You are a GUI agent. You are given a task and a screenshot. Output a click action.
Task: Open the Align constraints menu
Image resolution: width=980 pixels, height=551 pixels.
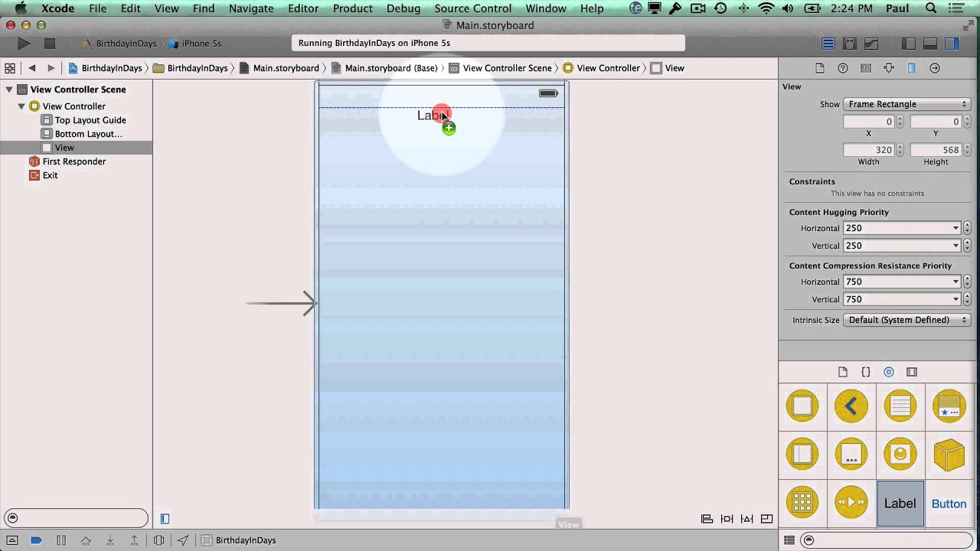point(707,519)
